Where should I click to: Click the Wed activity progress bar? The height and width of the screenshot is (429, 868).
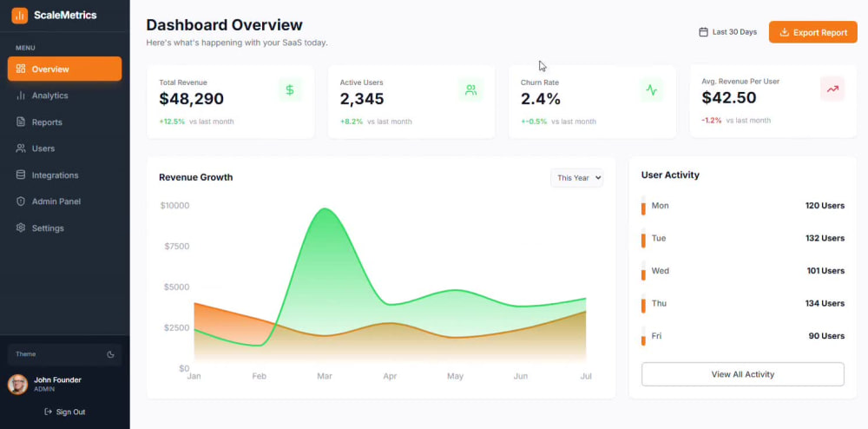[643, 271]
